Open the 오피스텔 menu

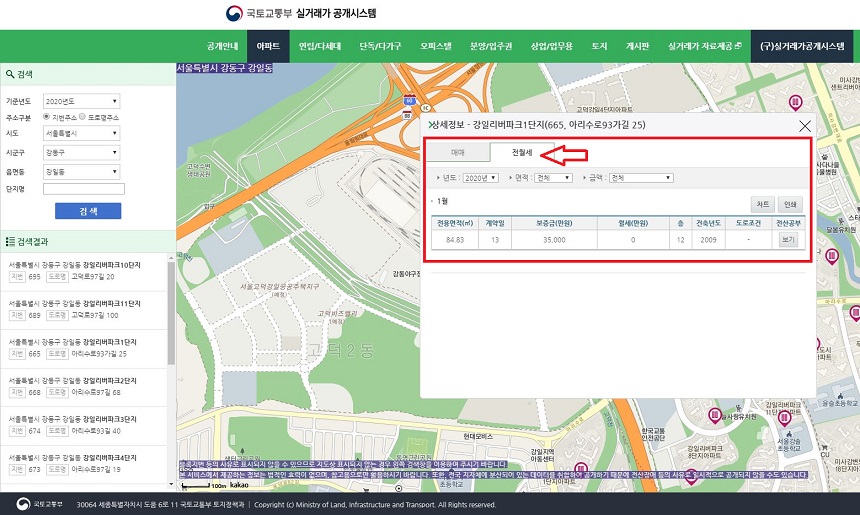(x=436, y=46)
